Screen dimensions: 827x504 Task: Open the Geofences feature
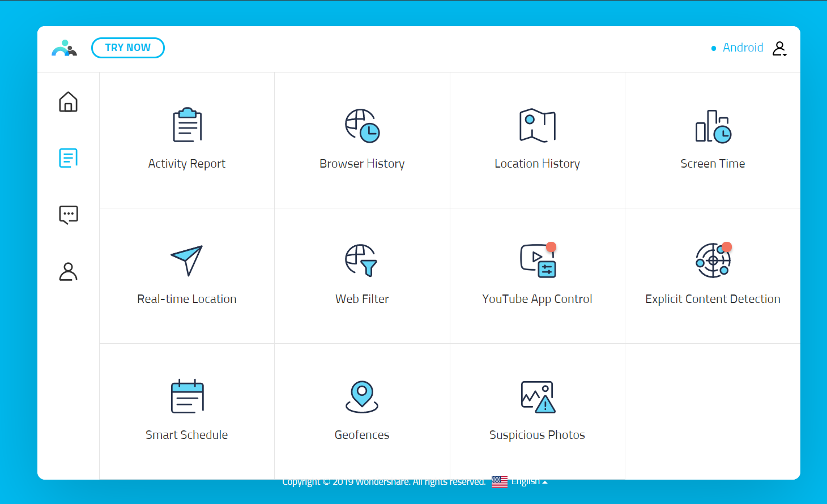click(x=362, y=412)
